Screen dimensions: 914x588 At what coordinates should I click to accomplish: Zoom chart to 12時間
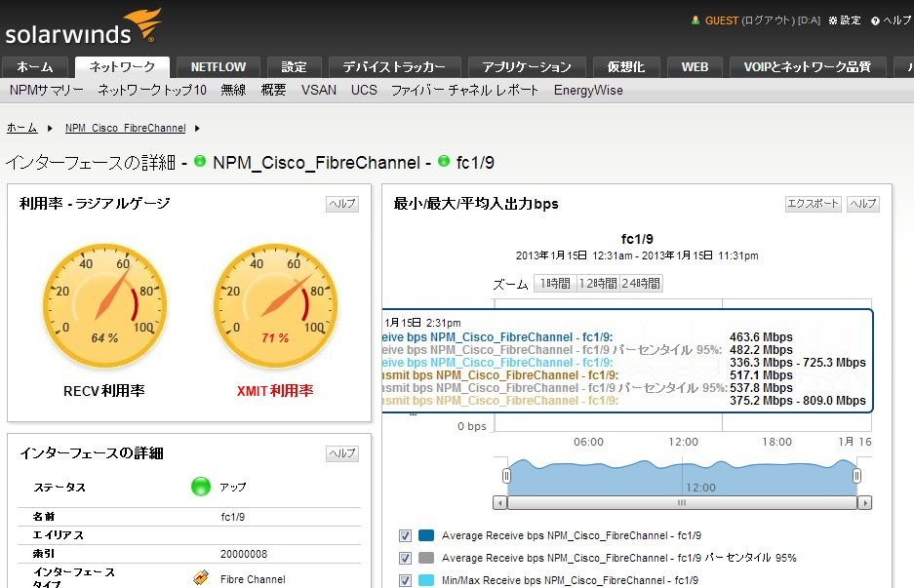(598, 284)
